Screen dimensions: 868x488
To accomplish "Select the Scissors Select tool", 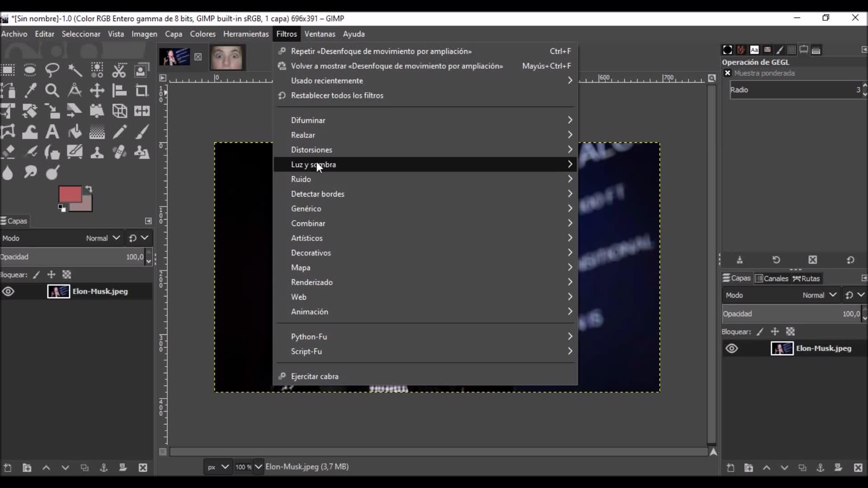I will 119,70.
